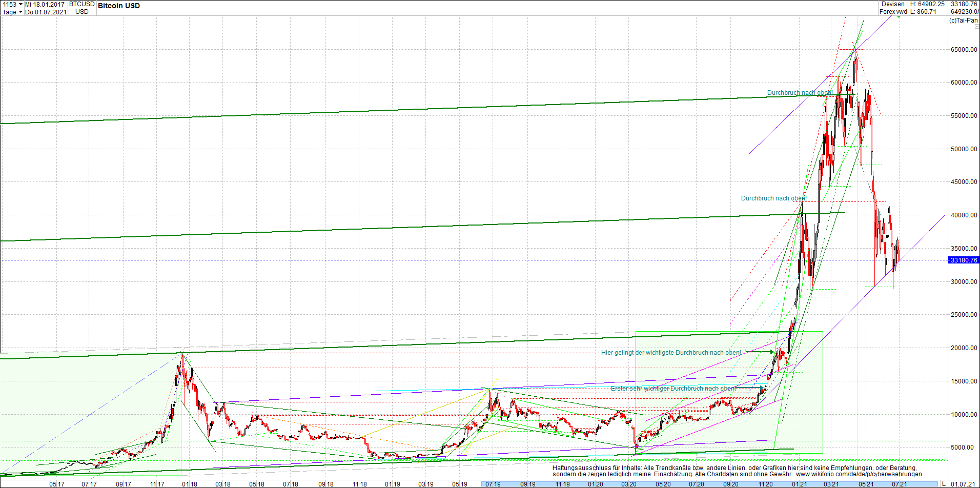Click the 55000.00 price axis label
Screen dimensions: 980x488
tap(964, 116)
